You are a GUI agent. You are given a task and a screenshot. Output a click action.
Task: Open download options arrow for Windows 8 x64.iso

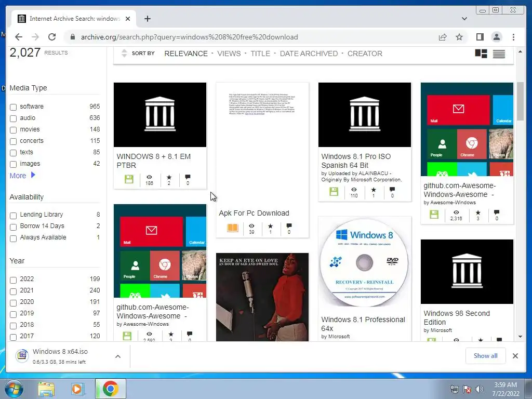tap(118, 356)
